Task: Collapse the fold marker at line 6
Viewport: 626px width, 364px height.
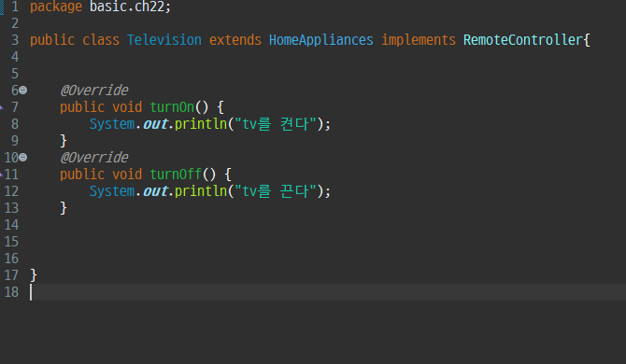Action: pos(23,91)
